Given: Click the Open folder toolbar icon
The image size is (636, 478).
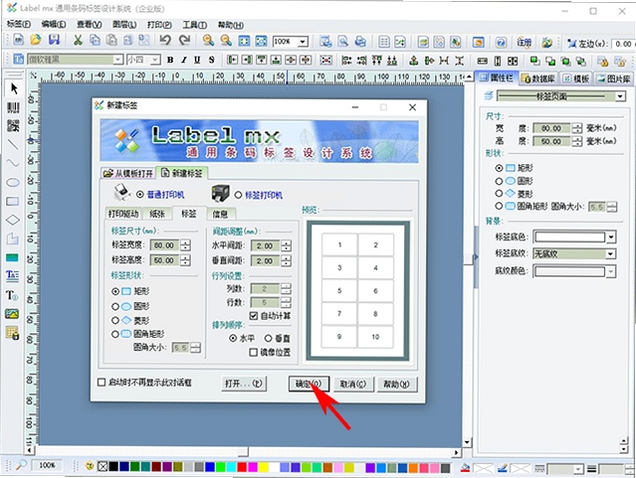Looking at the screenshot, I should click(36, 41).
